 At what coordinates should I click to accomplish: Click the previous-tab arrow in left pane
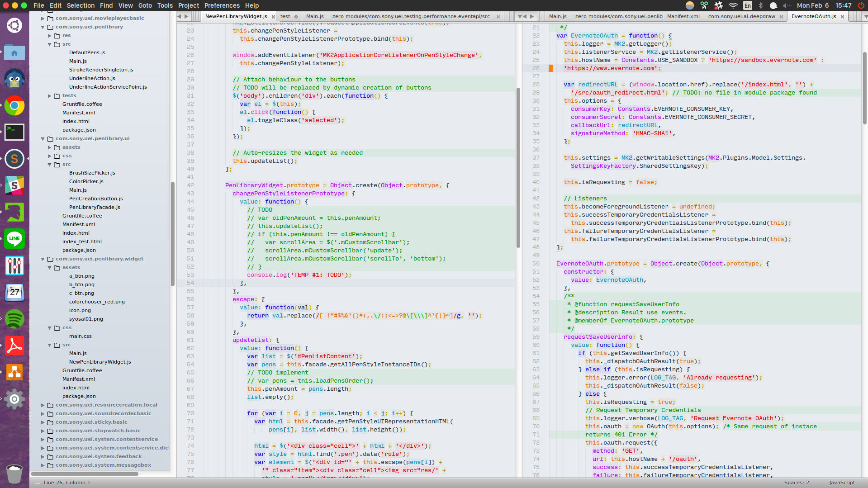point(179,16)
